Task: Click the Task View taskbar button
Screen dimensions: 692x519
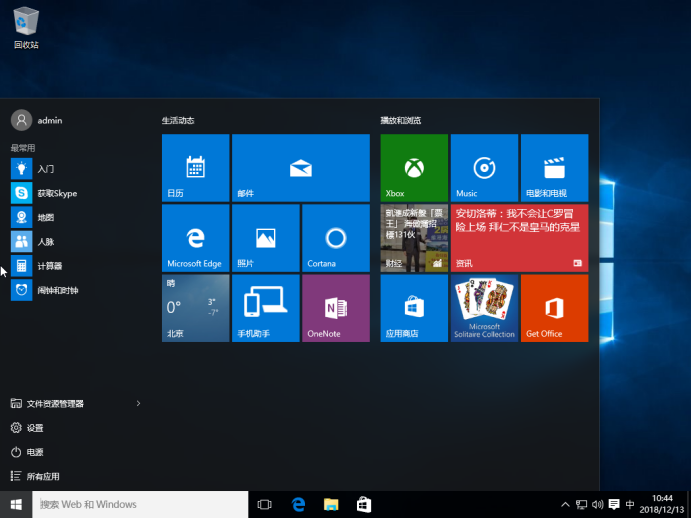Action: (265, 505)
